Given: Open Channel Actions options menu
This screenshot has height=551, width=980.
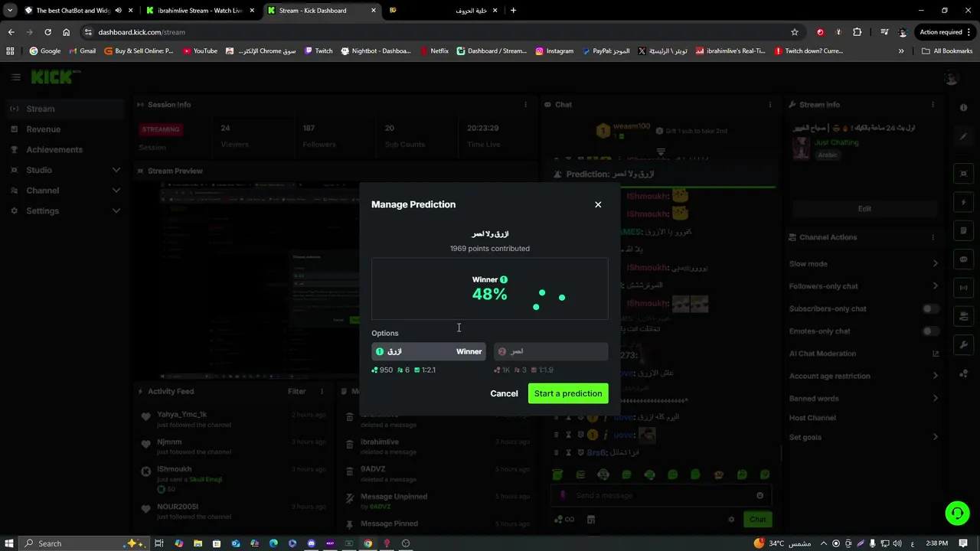Looking at the screenshot, I should (x=933, y=237).
